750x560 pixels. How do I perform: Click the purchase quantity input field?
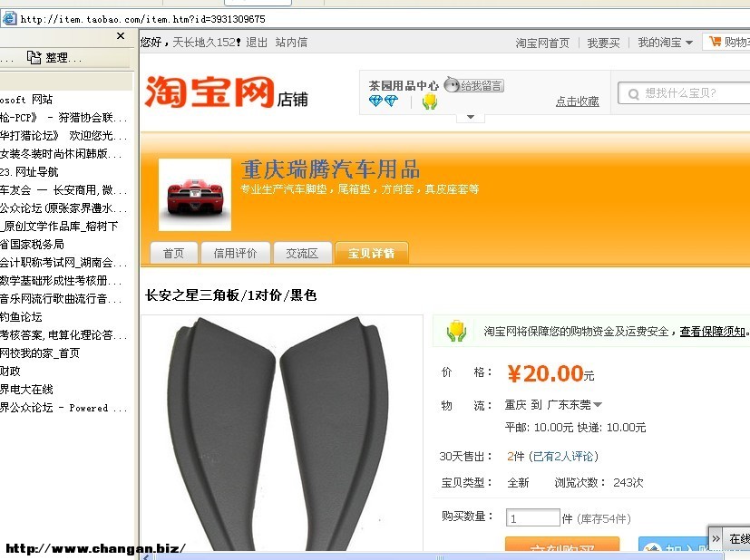[532, 518]
